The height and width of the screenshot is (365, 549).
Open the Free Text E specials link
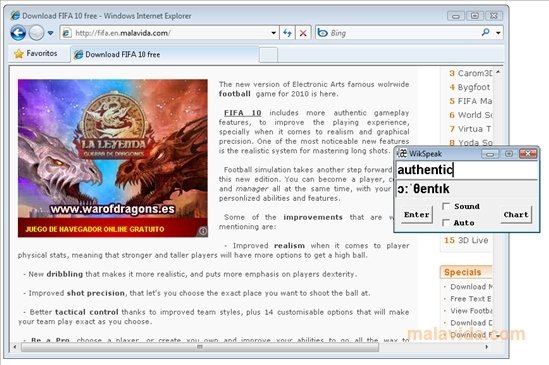(471, 299)
